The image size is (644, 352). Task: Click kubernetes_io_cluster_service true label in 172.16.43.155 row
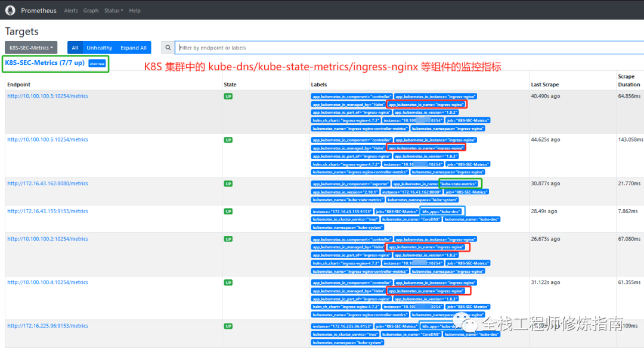(x=345, y=220)
